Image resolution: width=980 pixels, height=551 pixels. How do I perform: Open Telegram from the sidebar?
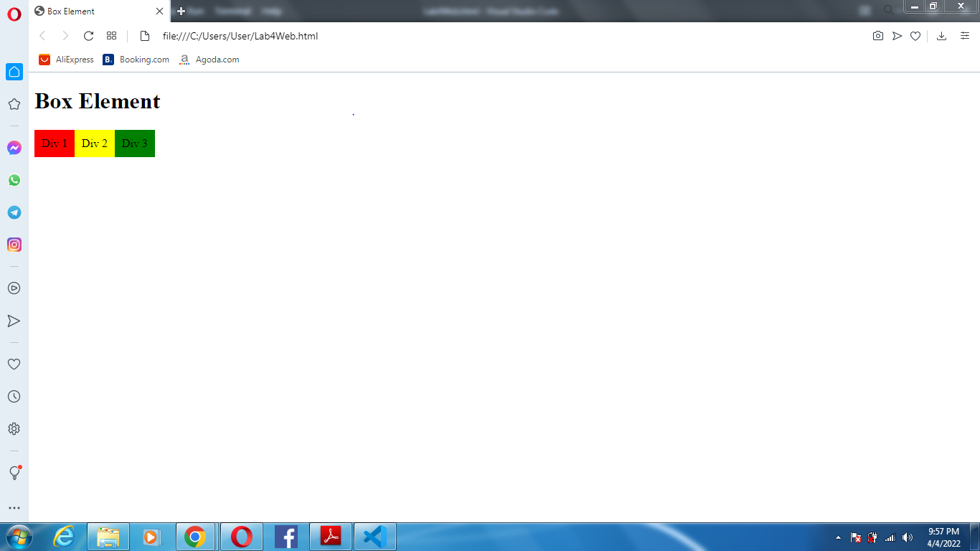(14, 212)
